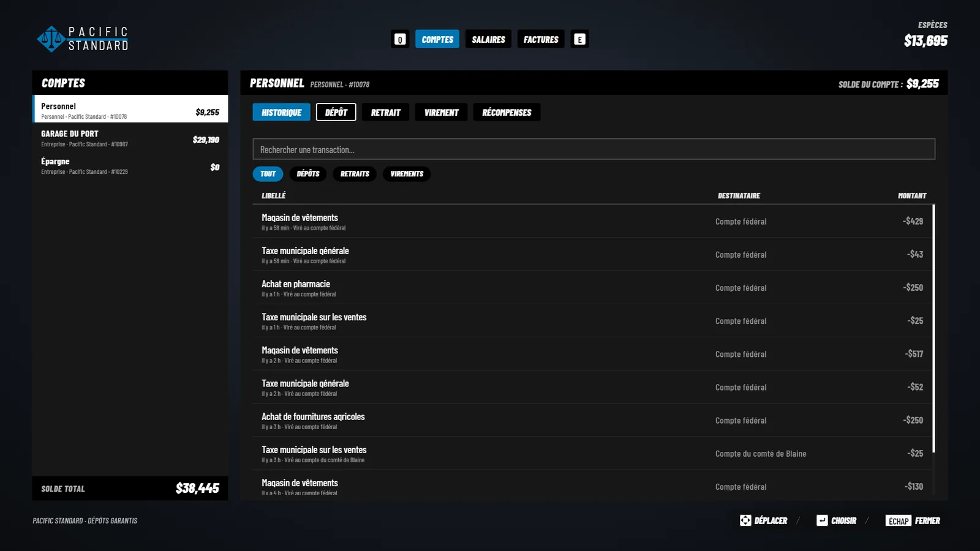
Task: Click the Échap key icon
Action: (899, 521)
